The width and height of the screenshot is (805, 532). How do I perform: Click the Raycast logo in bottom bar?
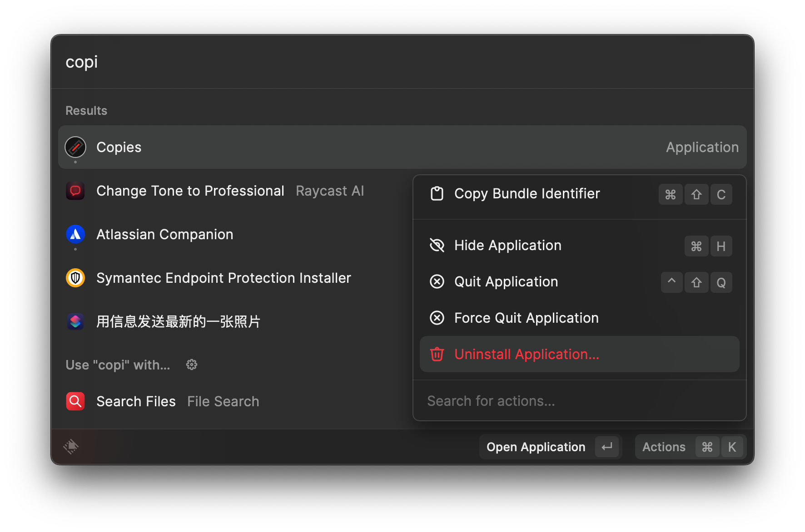click(x=71, y=447)
